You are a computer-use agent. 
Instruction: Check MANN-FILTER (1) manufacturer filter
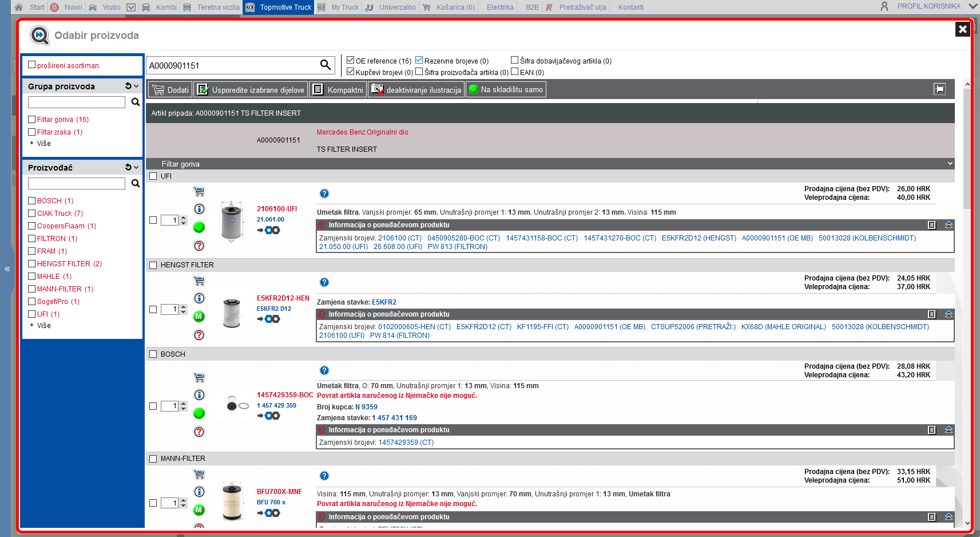coord(32,289)
